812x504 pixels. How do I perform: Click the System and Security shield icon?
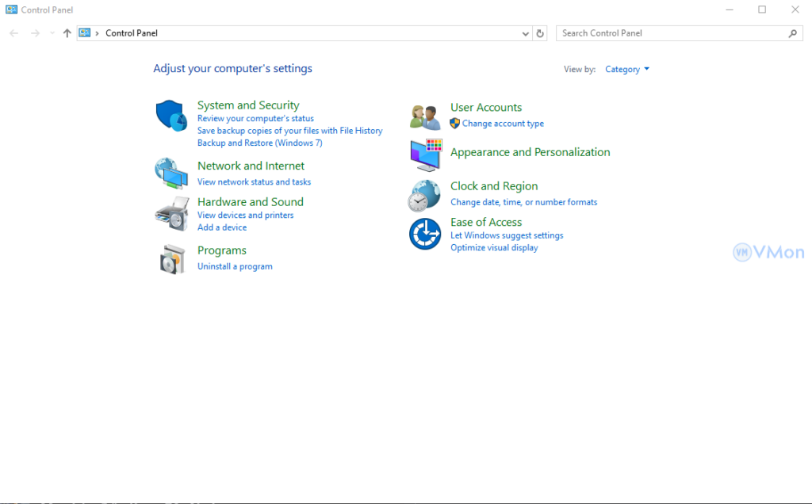tap(170, 116)
